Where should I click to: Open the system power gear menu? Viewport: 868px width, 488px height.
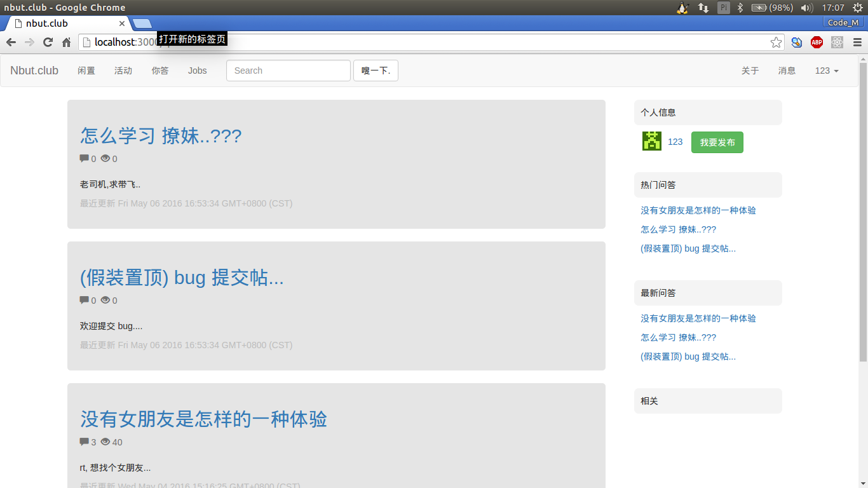click(x=858, y=8)
